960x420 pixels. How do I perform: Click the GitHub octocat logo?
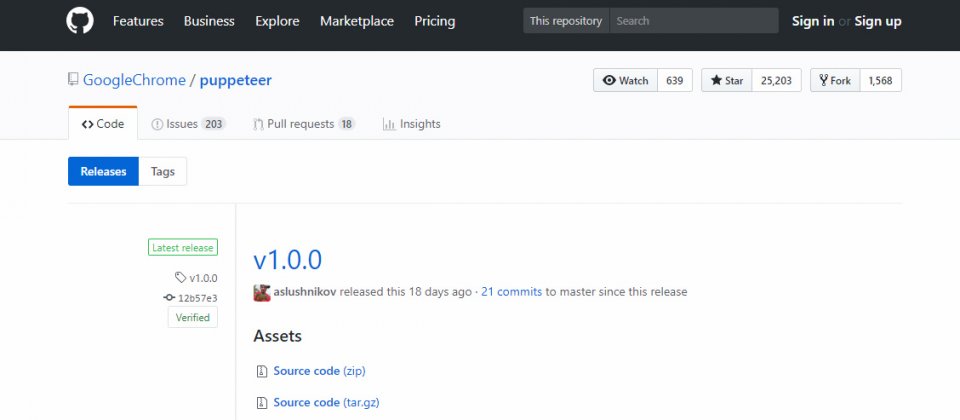click(x=80, y=21)
